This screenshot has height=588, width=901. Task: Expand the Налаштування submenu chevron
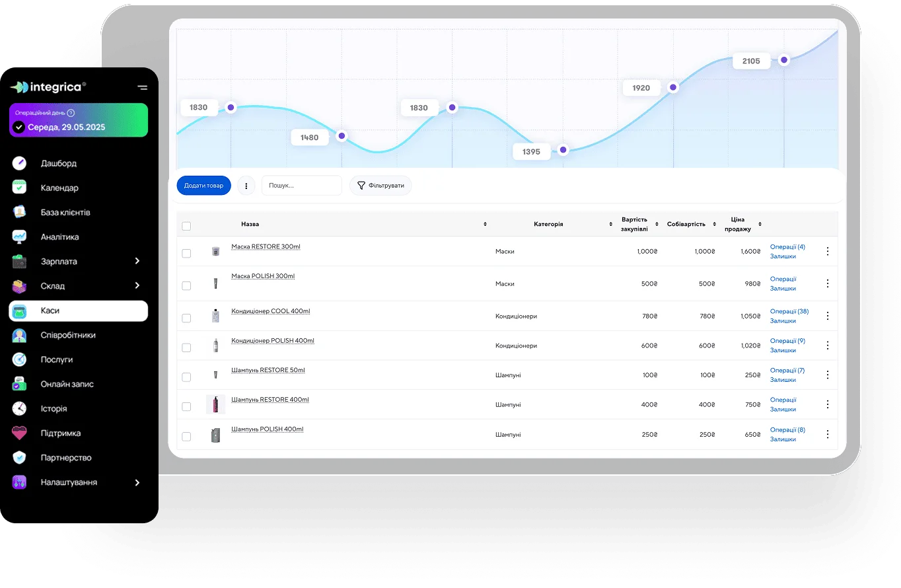(x=137, y=482)
